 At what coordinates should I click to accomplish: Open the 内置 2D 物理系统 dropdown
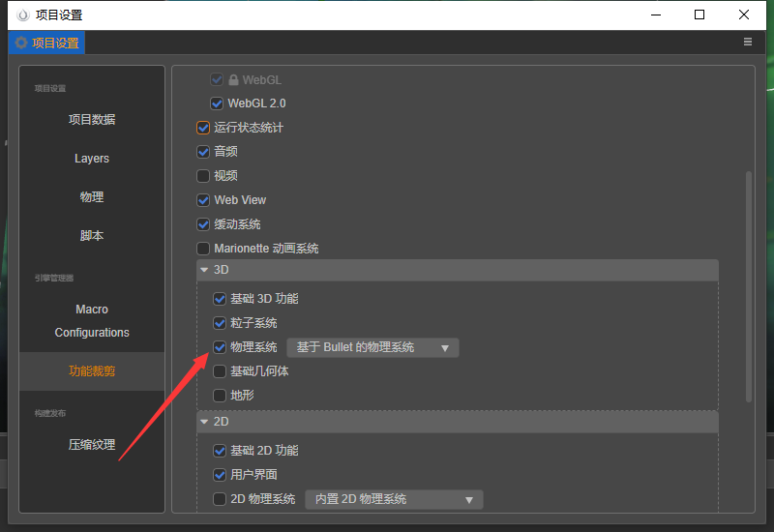click(394, 499)
